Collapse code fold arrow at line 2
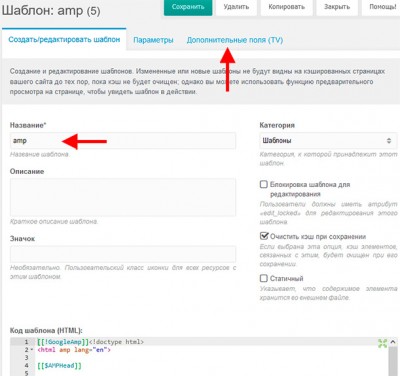This screenshot has height=376, width=400. pyautogui.click(x=32, y=350)
